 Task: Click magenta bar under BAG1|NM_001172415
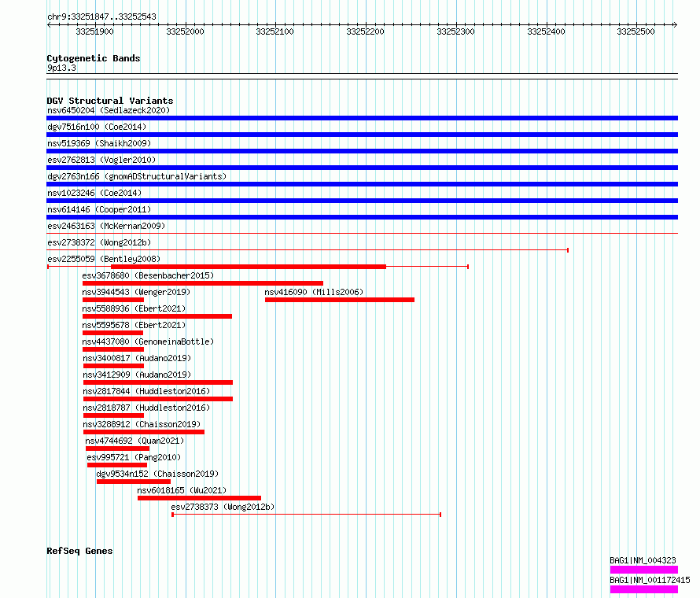click(x=643, y=589)
